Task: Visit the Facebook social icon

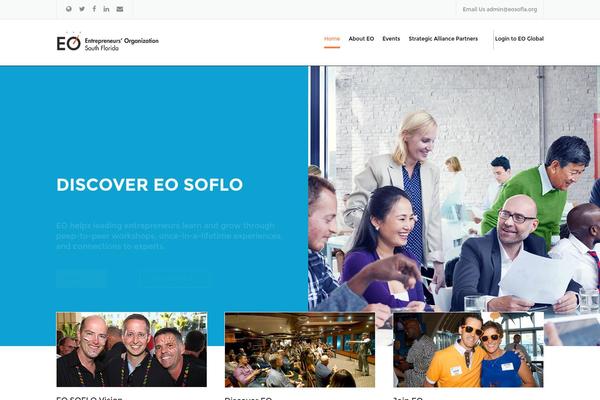Action: tap(94, 9)
